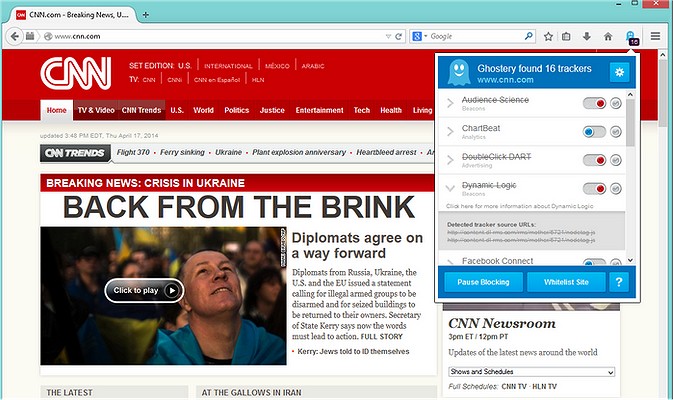The height and width of the screenshot is (400, 673).
Task: Open the Firefox hamburger menu
Action: click(655, 36)
